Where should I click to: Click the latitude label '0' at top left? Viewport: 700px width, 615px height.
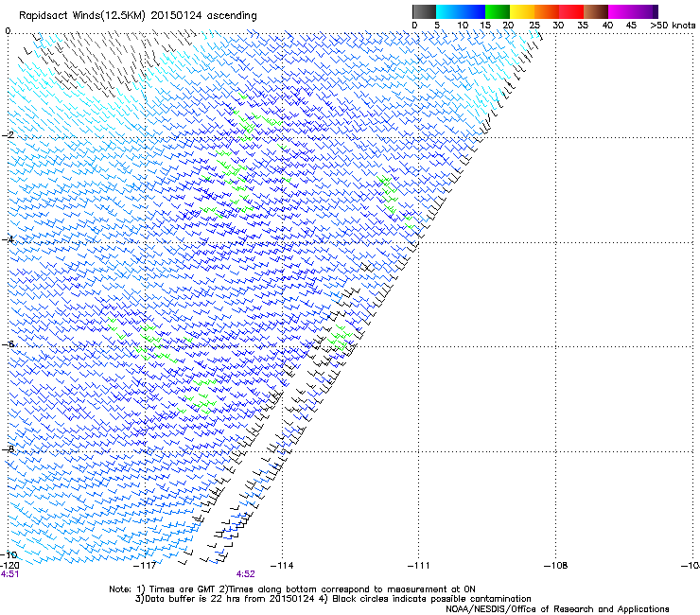pos(8,31)
